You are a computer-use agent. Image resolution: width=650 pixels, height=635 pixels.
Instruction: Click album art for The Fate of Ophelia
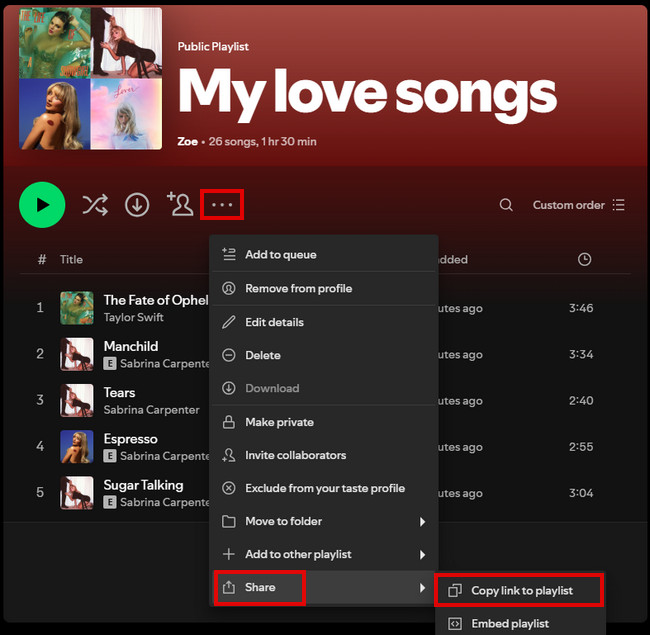pyautogui.click(x=77, y=308)
